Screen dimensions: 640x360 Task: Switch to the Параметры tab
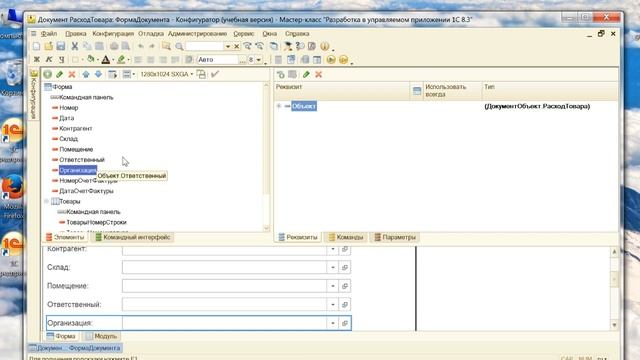(x=395, y=237)
